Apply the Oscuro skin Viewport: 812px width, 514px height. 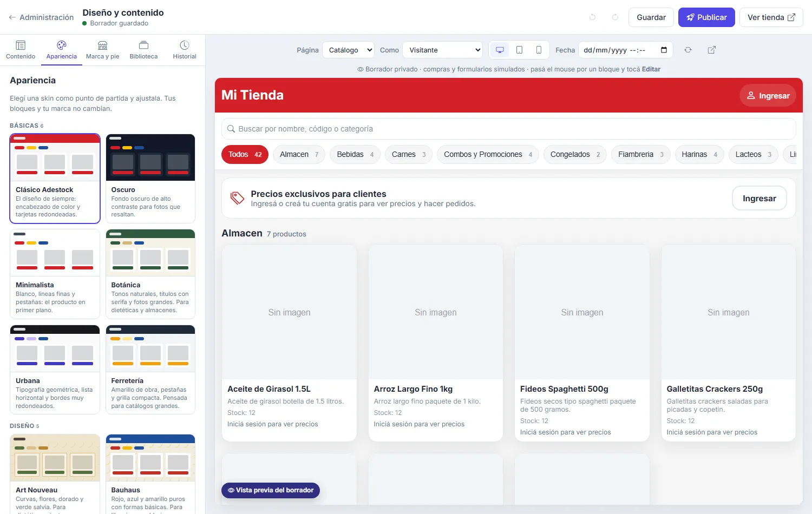[150, 179]
